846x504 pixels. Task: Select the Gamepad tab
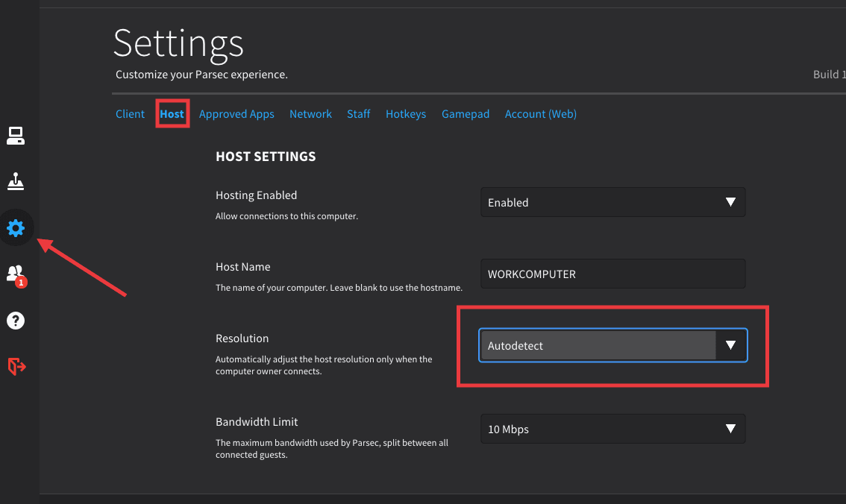point(466,114)
